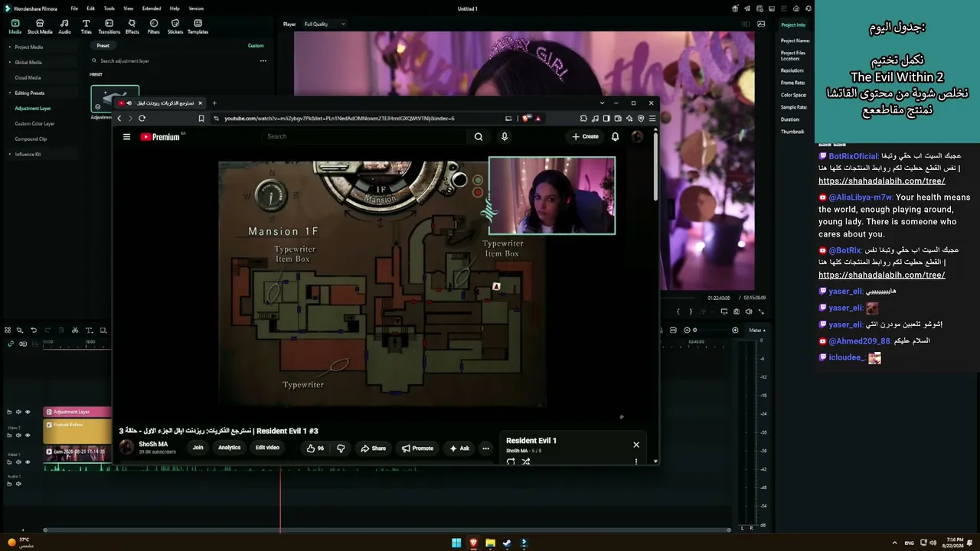Select the text tool in timeline toolbar

click(89, 331)
